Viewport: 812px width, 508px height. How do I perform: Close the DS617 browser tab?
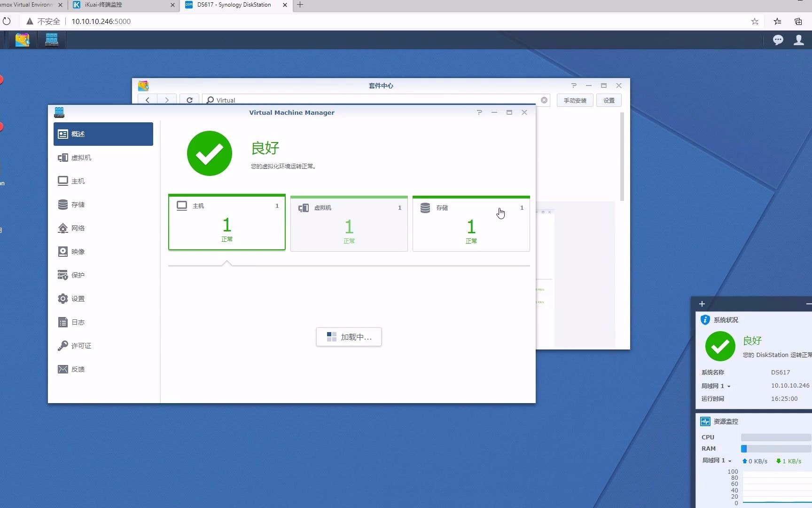(285, 5)
